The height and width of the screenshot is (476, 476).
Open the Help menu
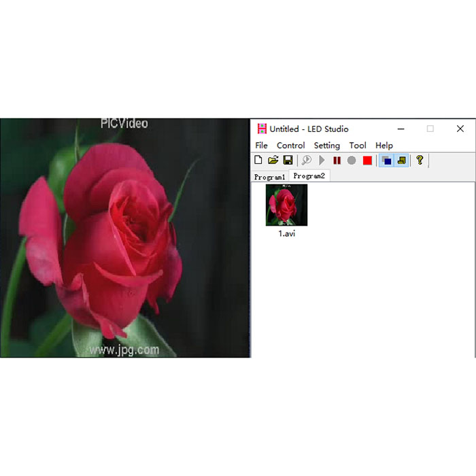(384, 146)
